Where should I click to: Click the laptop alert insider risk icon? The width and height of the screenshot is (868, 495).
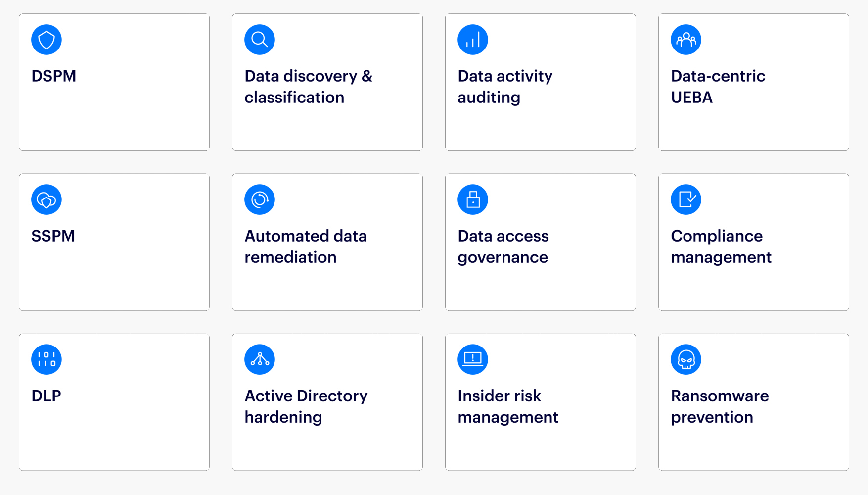(473, 359)
